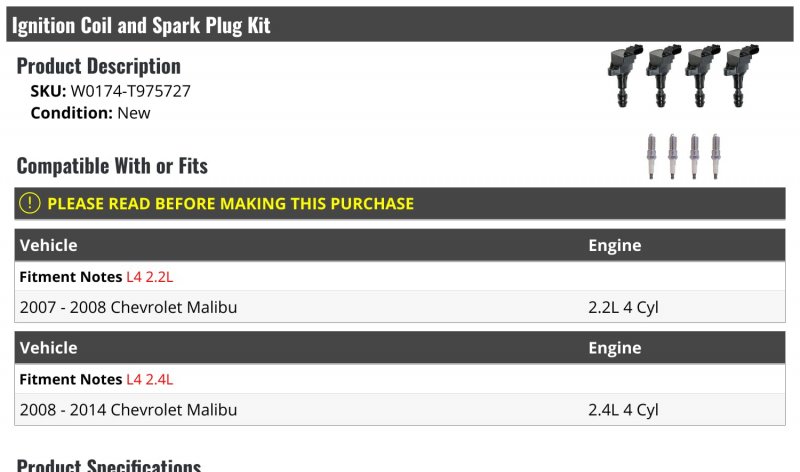
Task: Click the exclamation warning icon in banner
Action: point(30,204)
